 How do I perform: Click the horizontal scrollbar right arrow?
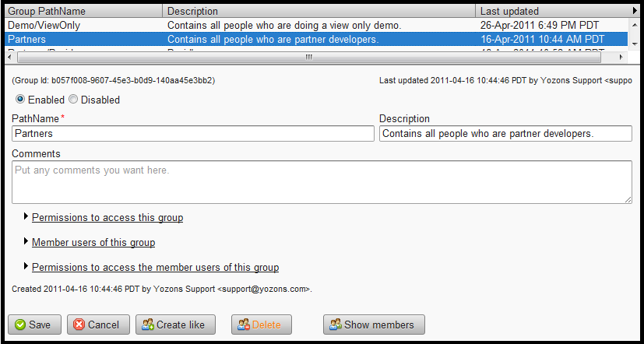pos(621,57)
